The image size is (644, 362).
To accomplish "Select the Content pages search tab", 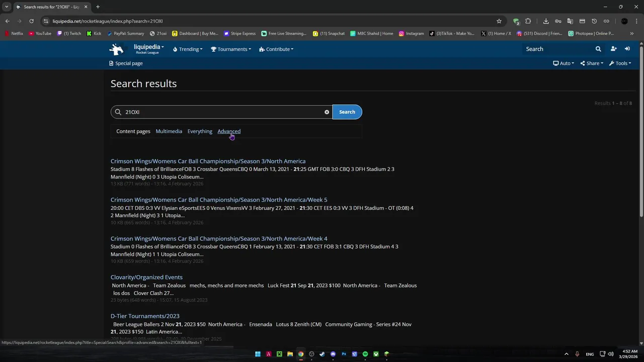I will click(133, 131).
